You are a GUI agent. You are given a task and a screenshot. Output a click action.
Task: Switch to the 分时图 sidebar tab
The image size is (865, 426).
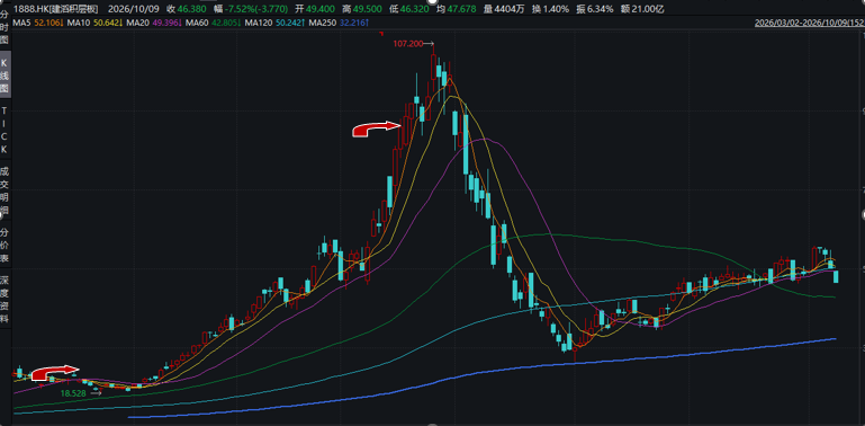pyautogui.click(x=4, y=28)
